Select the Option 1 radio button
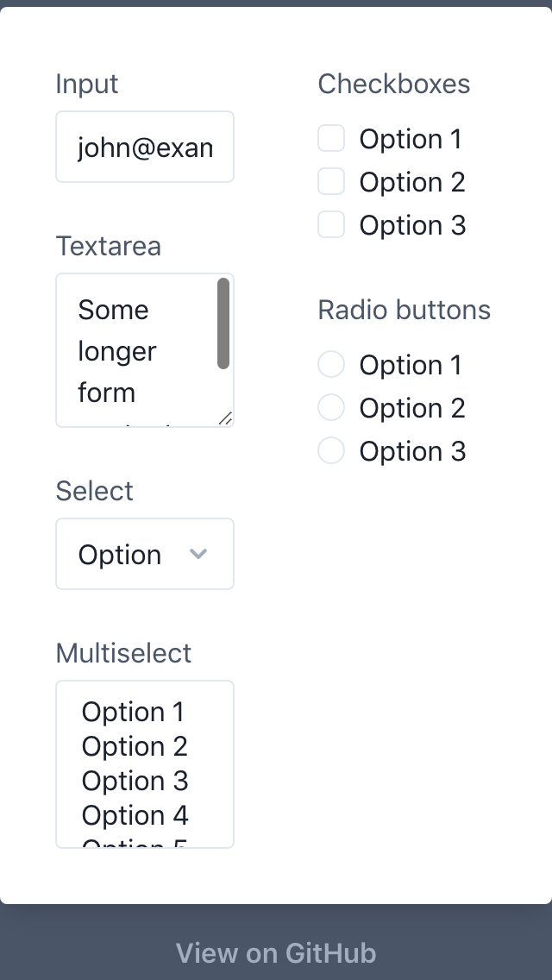 (331, 364)
